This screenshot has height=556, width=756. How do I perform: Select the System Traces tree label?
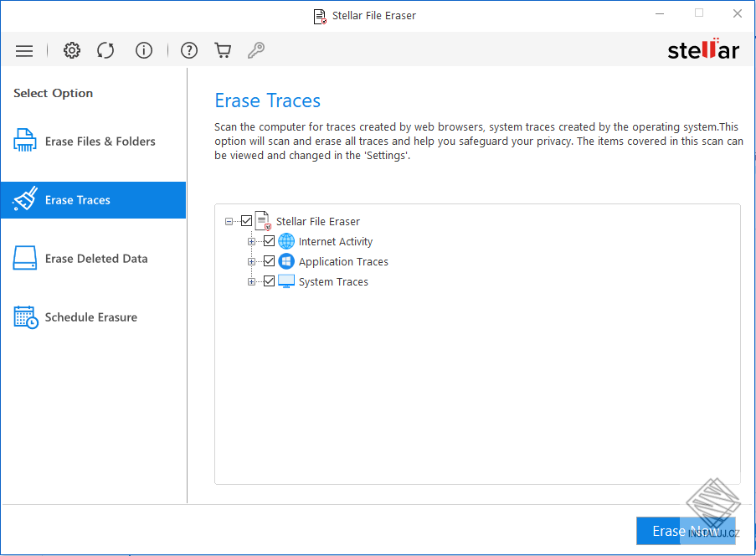coord(333,282)
